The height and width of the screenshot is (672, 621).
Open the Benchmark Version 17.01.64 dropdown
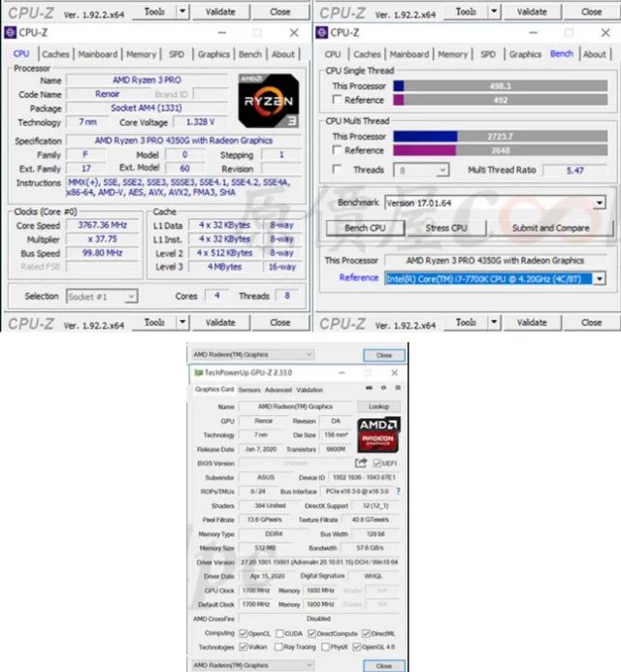[495, 203]
